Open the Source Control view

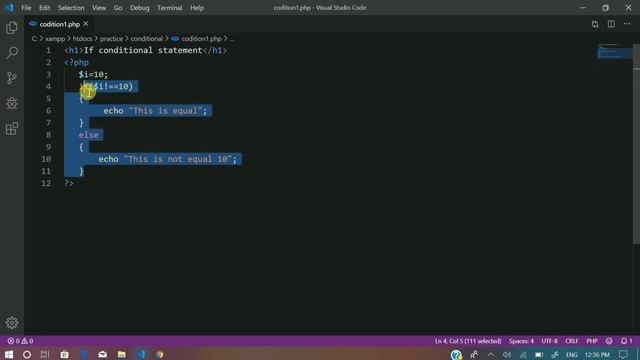12,78
